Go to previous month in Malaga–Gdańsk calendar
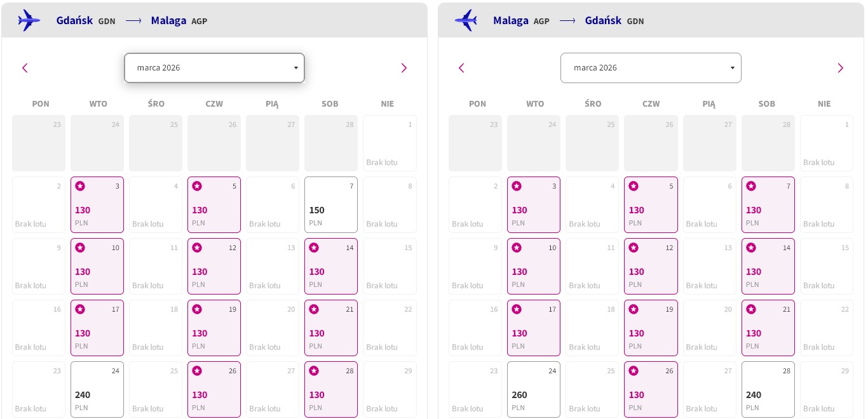Viewport: 868px width, 419px height. [x=461, y=68]
